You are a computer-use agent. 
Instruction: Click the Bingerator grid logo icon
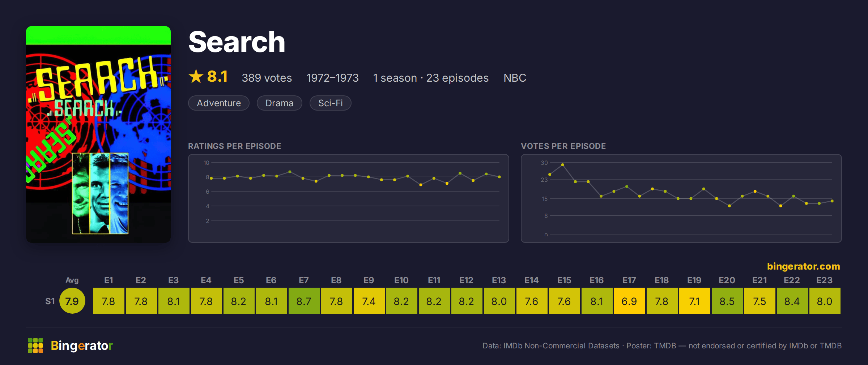click(x=35, y=345)
